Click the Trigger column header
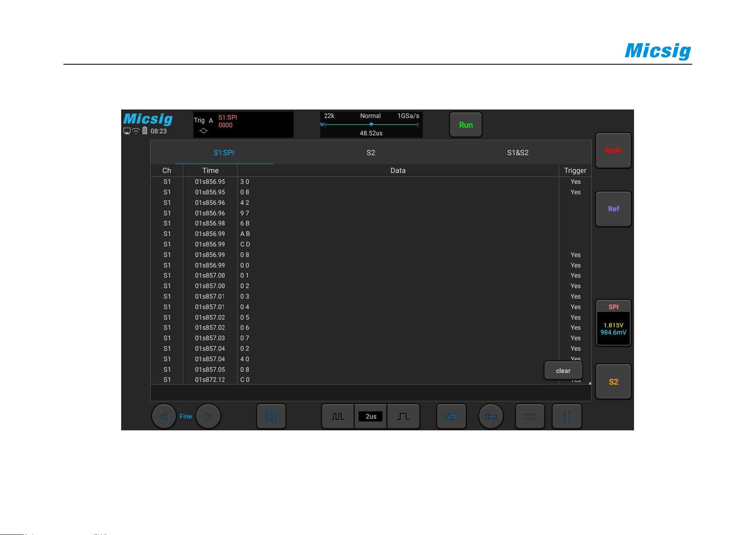Viewport: 756px width, 535px height. [575, 171]
